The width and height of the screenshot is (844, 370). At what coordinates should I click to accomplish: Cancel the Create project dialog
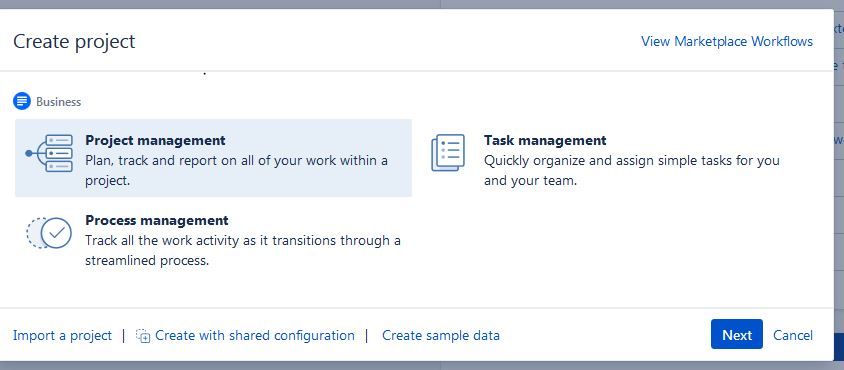tap(793, 335)
